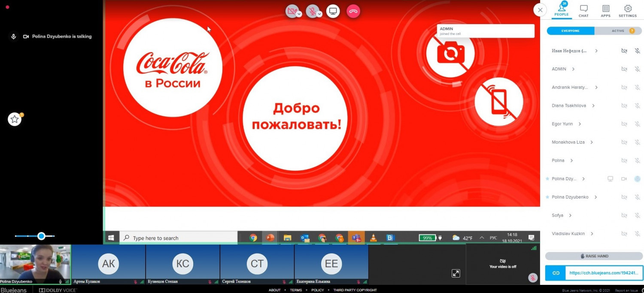Image resolution: width=644 pixels, height=293 pixels.
Task: Expand options for Иван Нефедов
Action: pyautogui.click(x=596, y=51)
